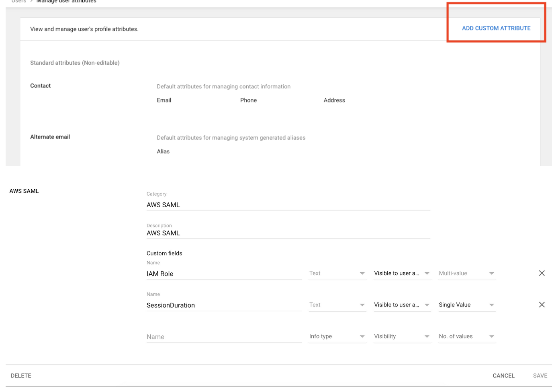Viewport: 552px width, 392px height.
Task: Open Multi-value dropdown for IAM Role
Action: pos(467,274)
